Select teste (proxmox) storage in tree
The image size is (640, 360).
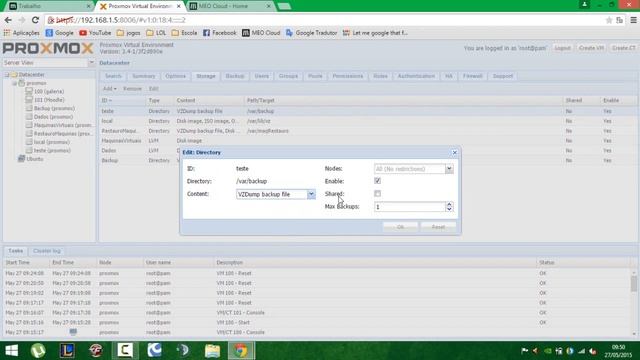click(52, 150)
